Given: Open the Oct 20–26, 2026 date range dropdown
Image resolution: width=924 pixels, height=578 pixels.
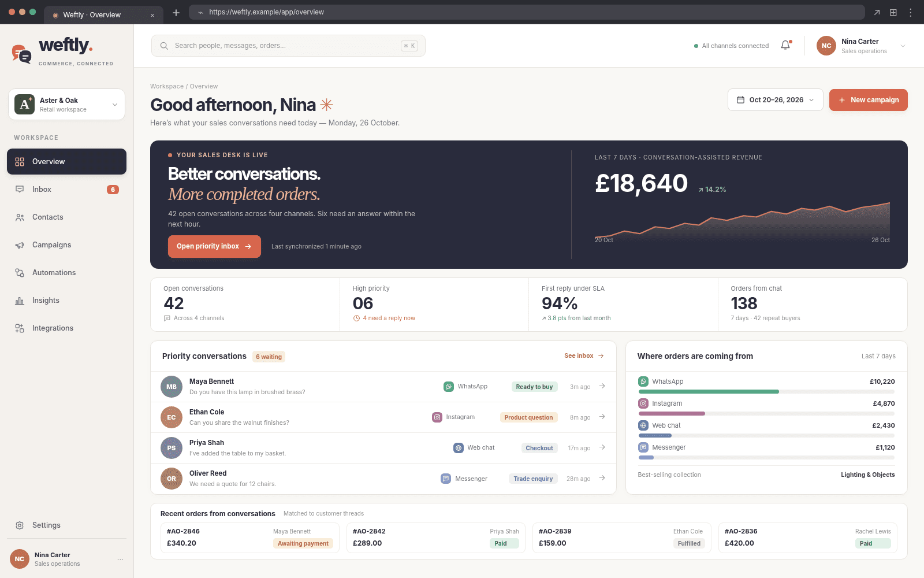Looking at the screenshot, I should pos(776,100).
